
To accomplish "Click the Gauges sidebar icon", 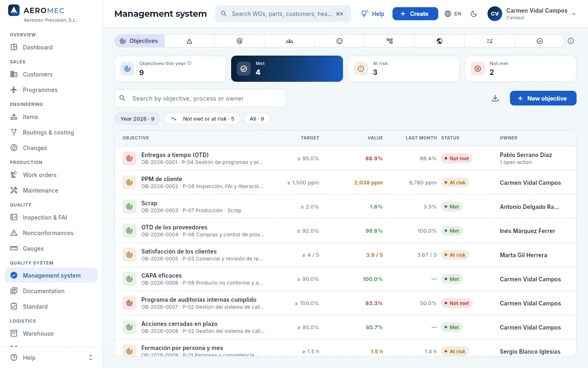I will pos(14,249).
